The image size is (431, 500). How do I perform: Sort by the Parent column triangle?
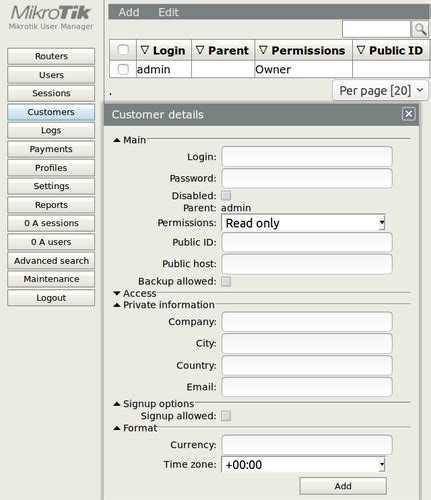pyautogui.click(x=200, y=50)
